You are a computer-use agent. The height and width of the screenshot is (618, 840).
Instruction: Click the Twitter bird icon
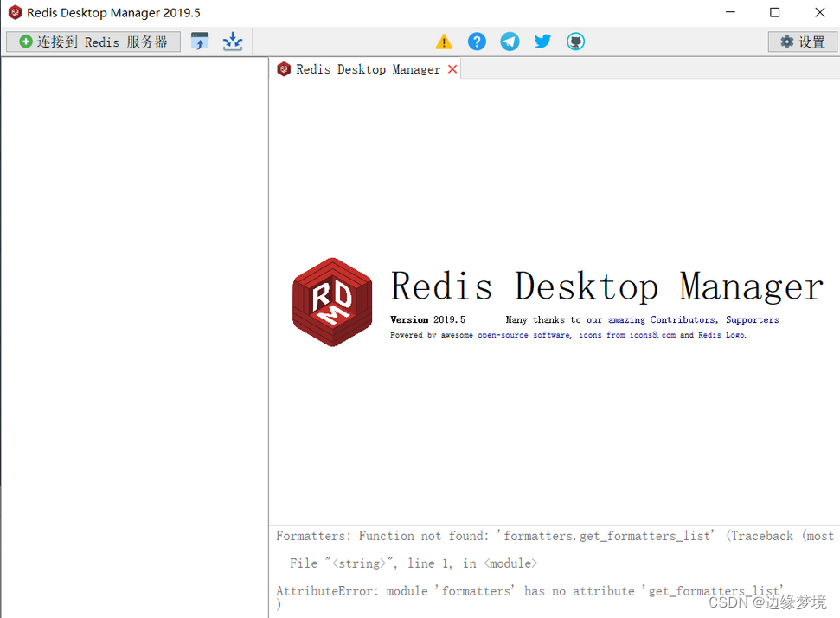542,41
